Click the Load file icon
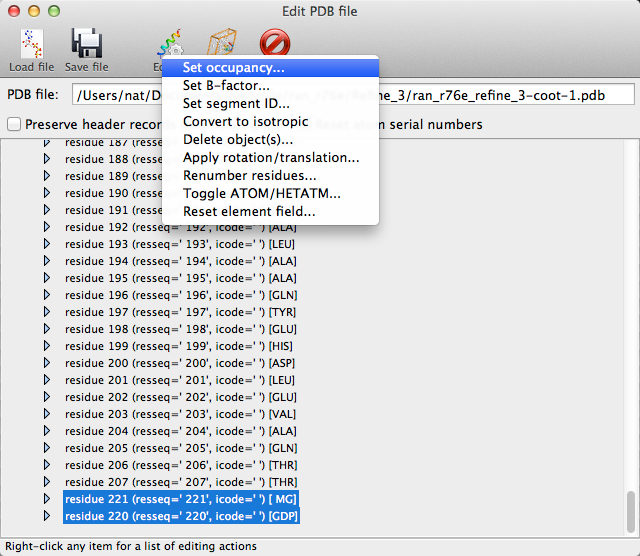640x556 pixels. click(32, 44)
